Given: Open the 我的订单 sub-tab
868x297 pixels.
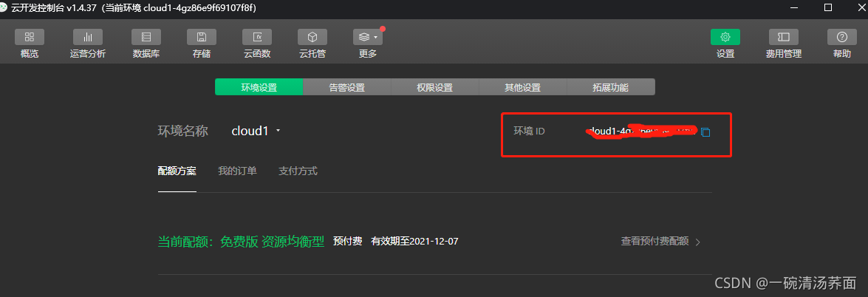Looking at the screenshot, I should click(237, 171).
